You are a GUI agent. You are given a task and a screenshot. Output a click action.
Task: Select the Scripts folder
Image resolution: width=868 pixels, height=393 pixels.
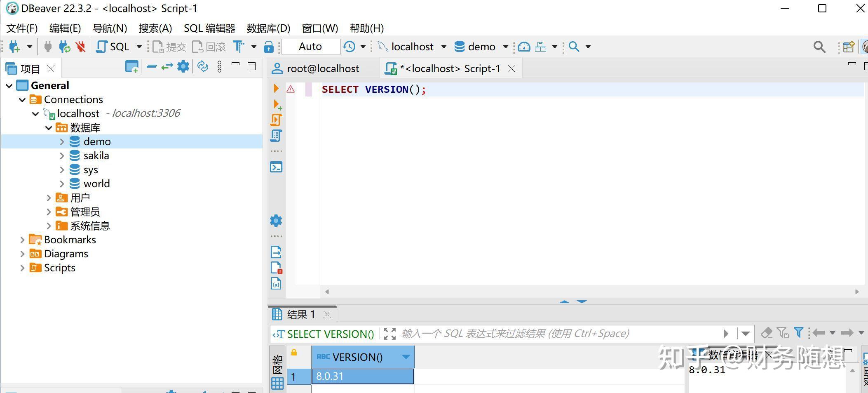[59, 268]
